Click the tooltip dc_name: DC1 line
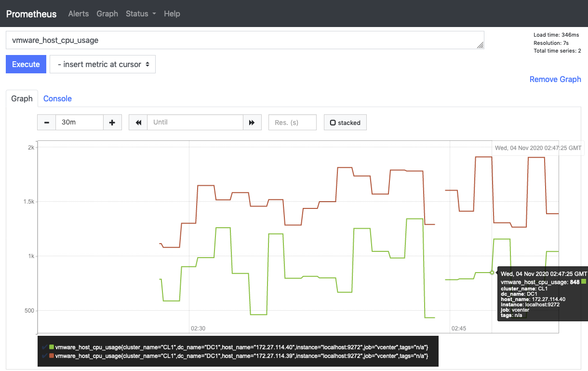This screenshot has width=588, height=371. [519, 294]
